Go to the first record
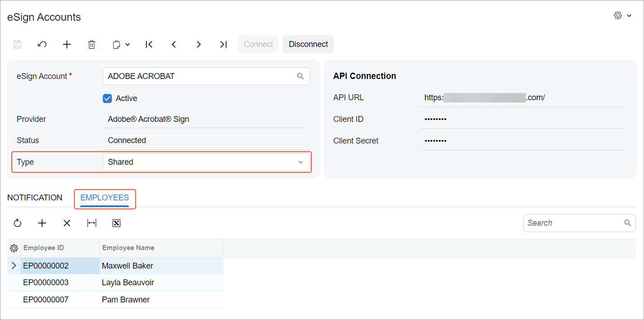 point(149,44)
